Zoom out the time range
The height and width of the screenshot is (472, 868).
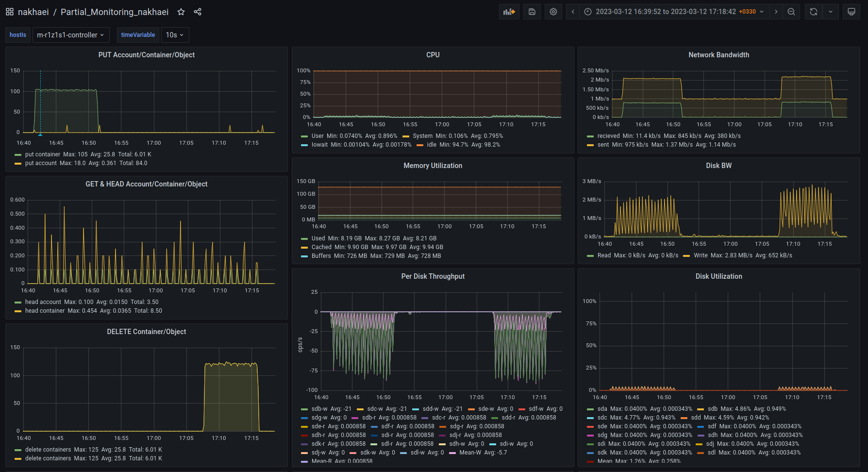click(x=791, y=12)
